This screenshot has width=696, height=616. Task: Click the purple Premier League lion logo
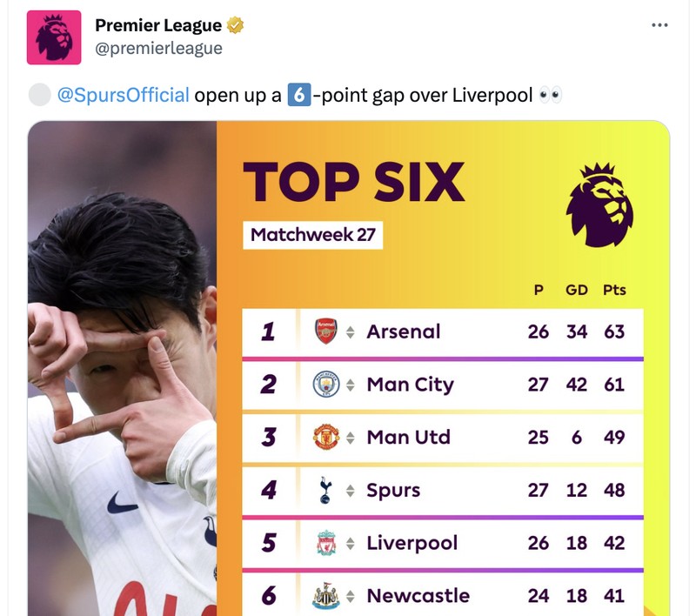[x=601, y=203]
